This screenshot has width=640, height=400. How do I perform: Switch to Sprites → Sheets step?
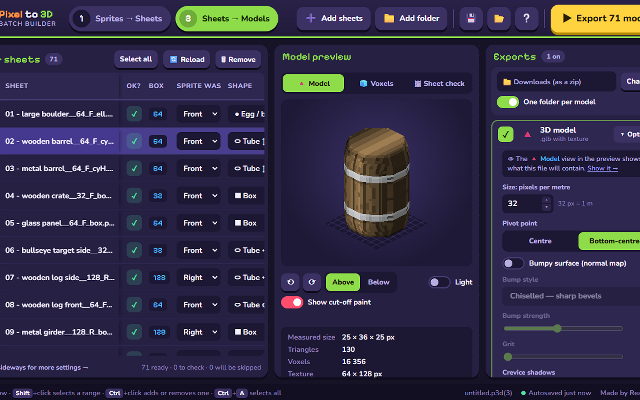[x=120, y=18]
